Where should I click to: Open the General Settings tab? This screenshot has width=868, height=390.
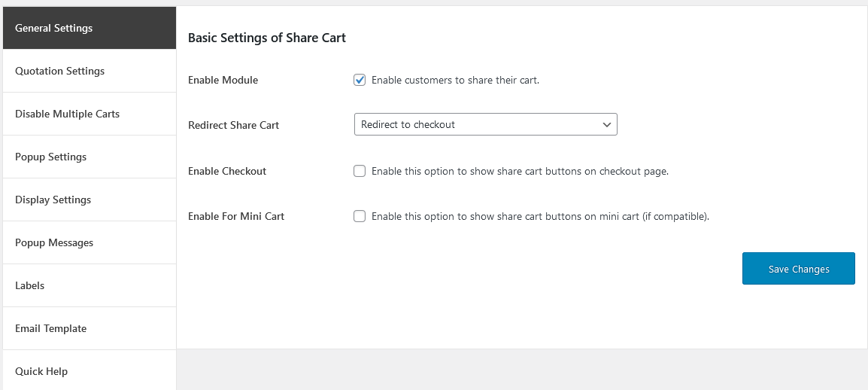pos(90,28)
